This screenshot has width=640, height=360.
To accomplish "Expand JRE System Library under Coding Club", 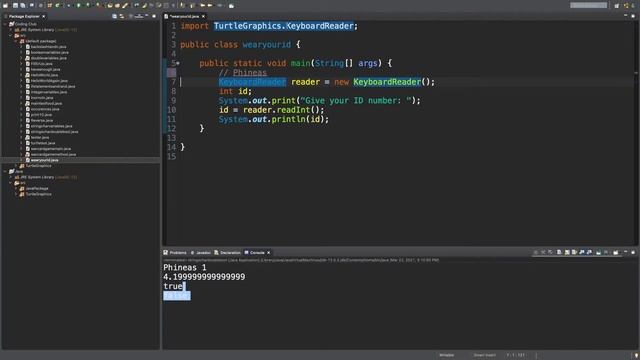I will [x=11, y=30].
